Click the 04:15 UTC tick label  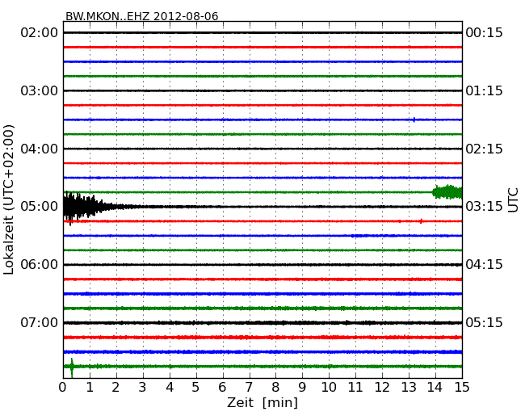pyautogui.click(x=484, y=265)
